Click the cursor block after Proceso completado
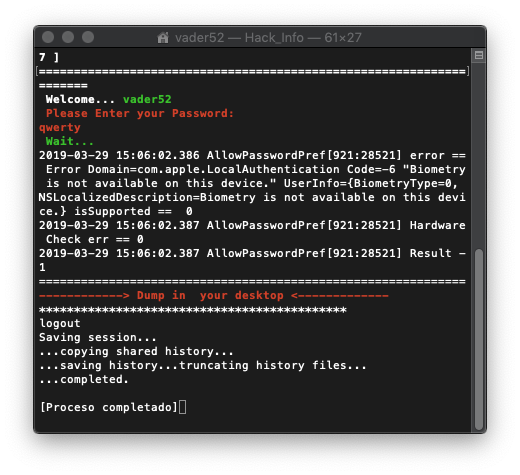Viewport: 520px width, 475px height. (x=182, y=407)
